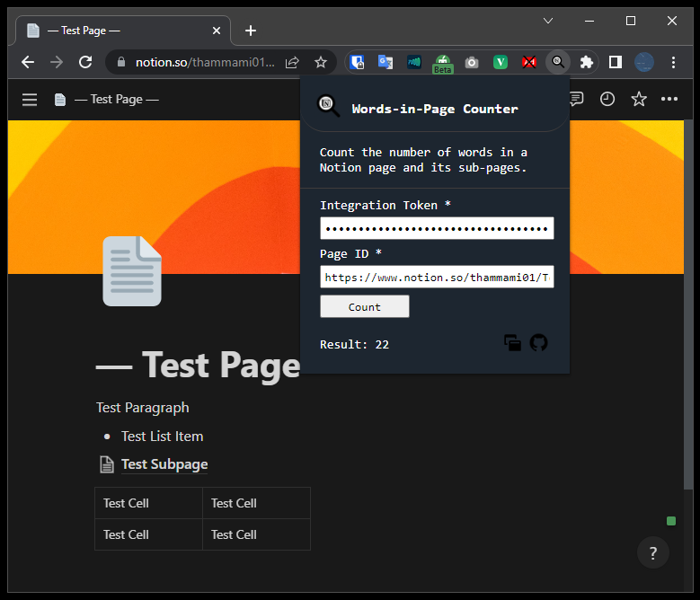
Task: Click the Test Page title heading
Action: [x=198, y=365]
